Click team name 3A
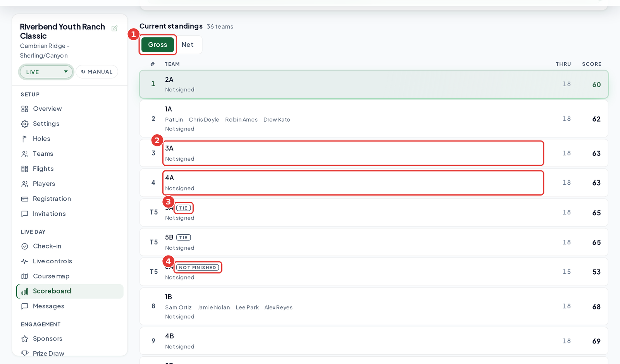This screenshot has width=620, height=364. [169, 148]
